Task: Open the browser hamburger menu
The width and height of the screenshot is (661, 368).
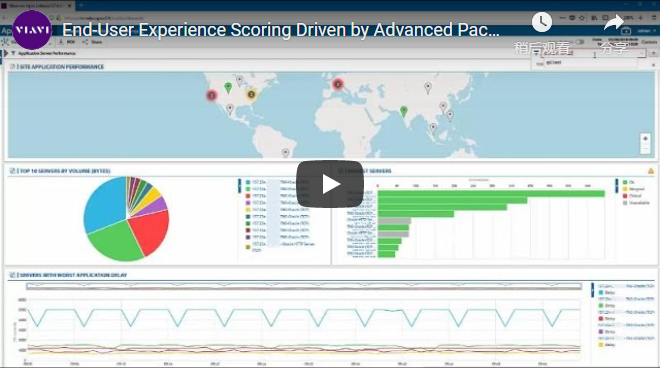Action: [654, 18]
